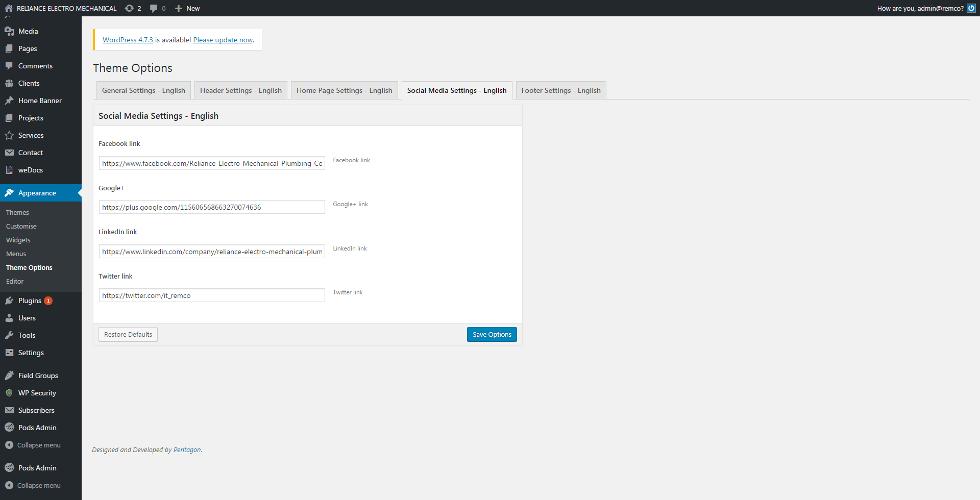Image resolution: width=980 pixels, height=500 pixels.
Task: Focus the Facebook URL input field
Action: point(212,163)
